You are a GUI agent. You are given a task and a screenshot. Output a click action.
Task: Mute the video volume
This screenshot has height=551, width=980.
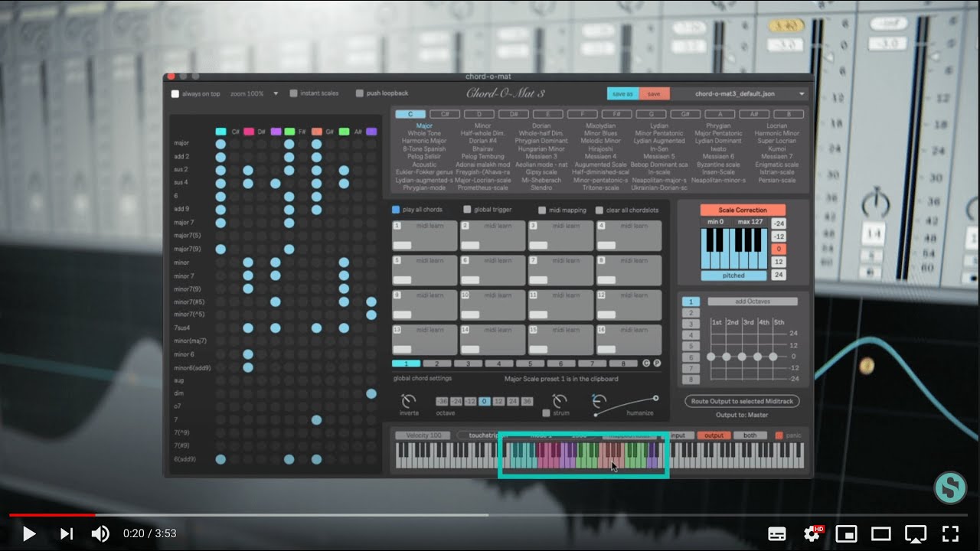click(x=101, y=533)
